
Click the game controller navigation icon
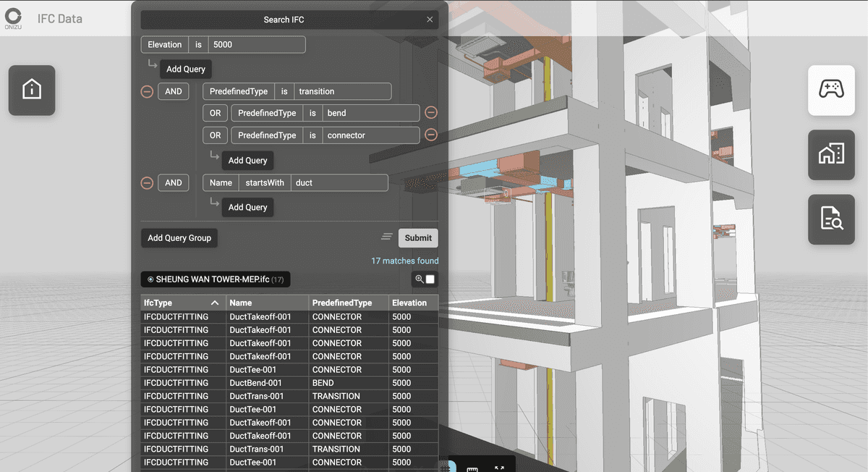pos(831,90)
